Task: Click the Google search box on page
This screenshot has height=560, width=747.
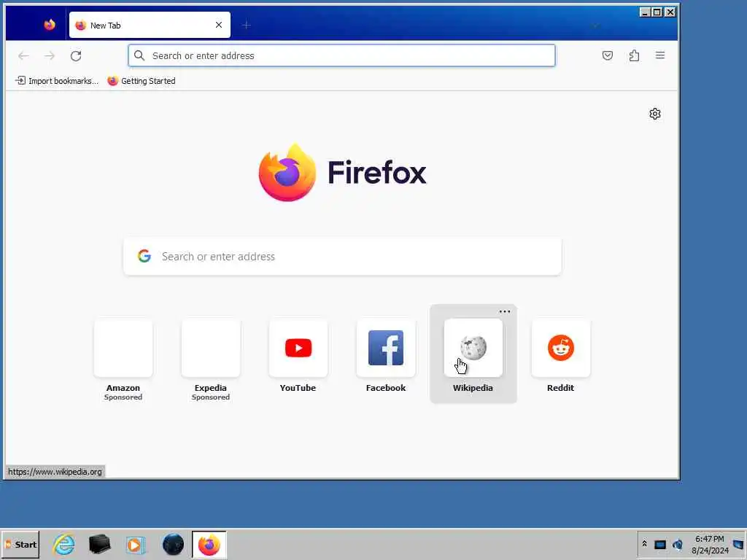Action: pos(343,256)
